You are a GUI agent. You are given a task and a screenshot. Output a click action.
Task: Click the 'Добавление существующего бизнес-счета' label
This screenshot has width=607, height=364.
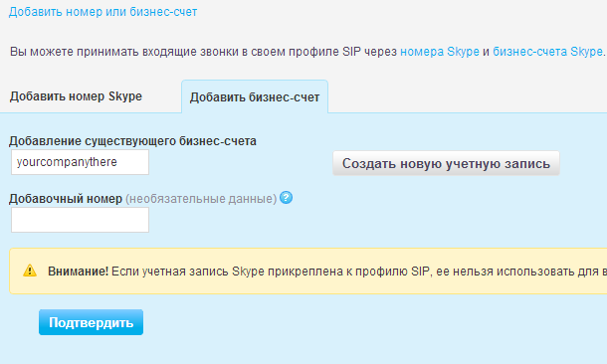[132, 141]
